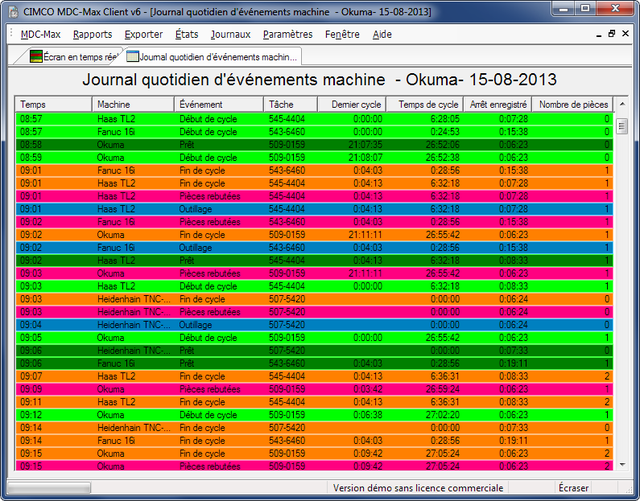Select 09:06 Fanuc 16i Prêt row
Screen dimensions: 640x501
click(314, 363)
